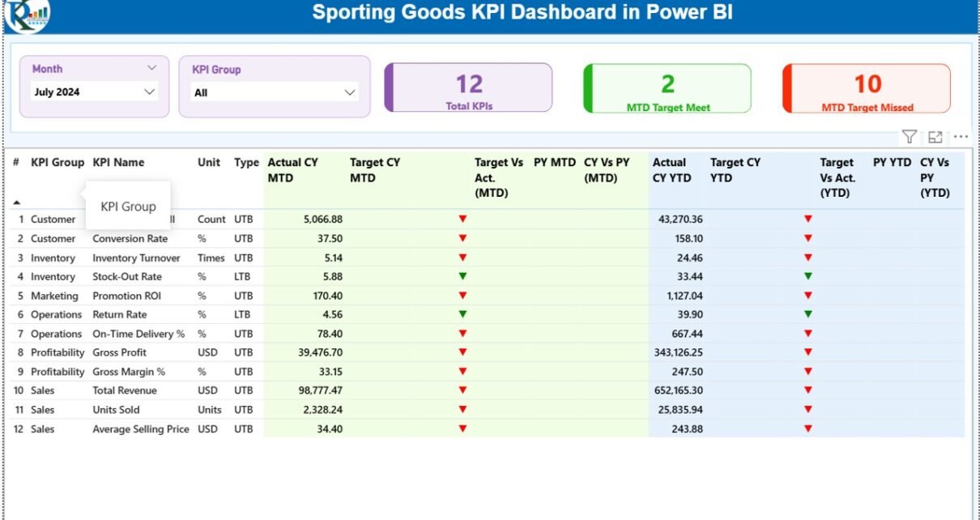Sort by the KPI Name column header

118,163
